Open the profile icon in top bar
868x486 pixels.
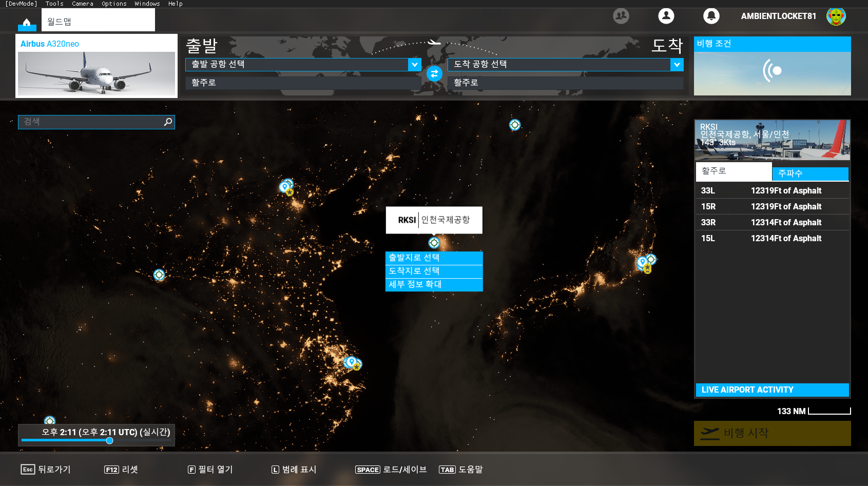(x=666, y=16)
